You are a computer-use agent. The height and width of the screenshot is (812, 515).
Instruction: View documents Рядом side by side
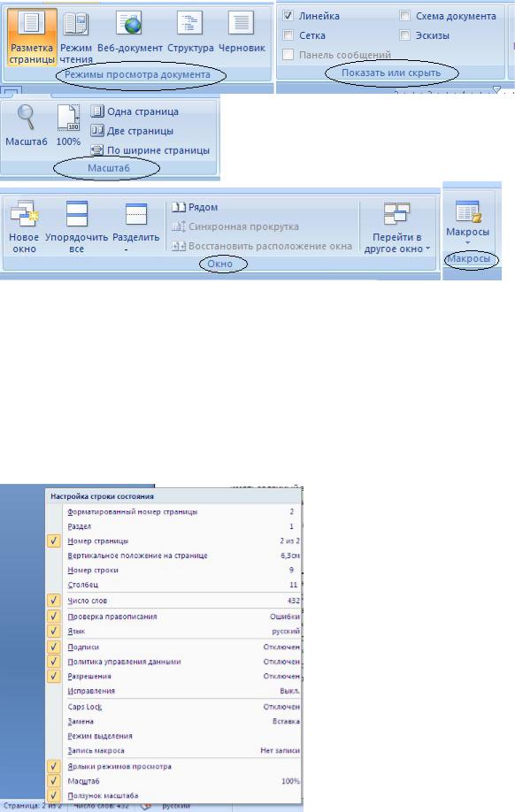(195, 207)
